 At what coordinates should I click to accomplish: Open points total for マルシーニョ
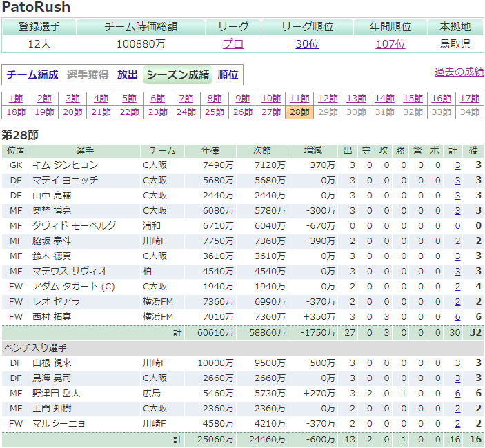457,424
